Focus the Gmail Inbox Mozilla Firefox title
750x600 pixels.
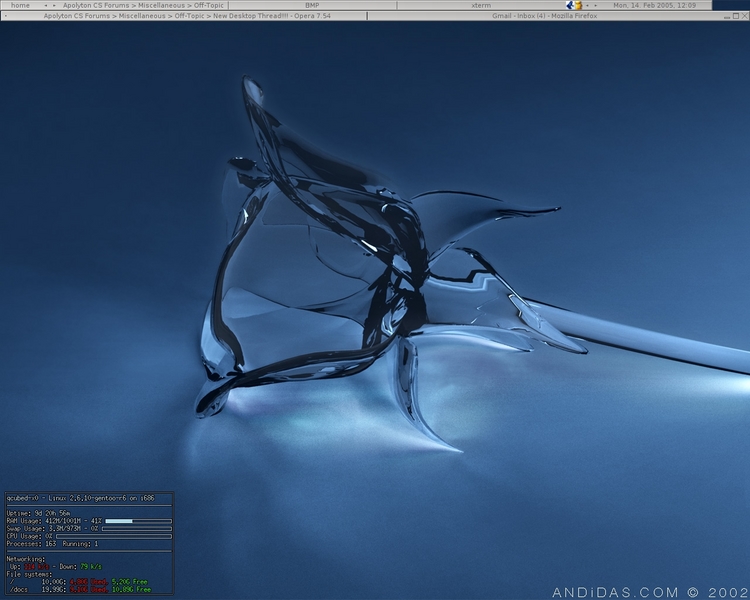[545, 16]
